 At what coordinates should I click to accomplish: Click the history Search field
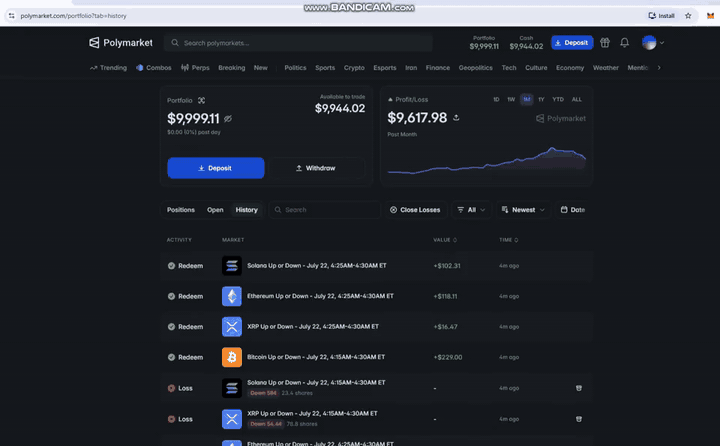(x=325, y=210)
